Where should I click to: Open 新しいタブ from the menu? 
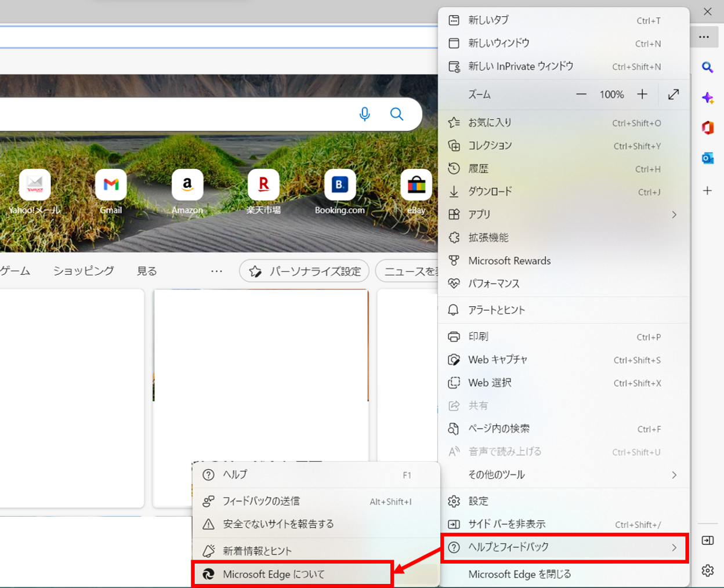pos(564,20)
